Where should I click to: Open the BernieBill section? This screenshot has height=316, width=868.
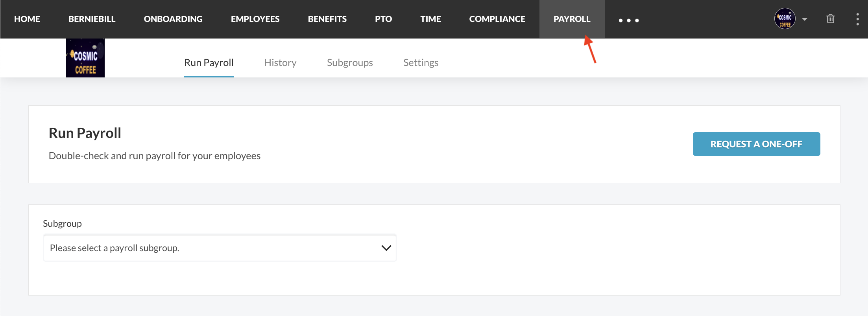pos(92,19)
